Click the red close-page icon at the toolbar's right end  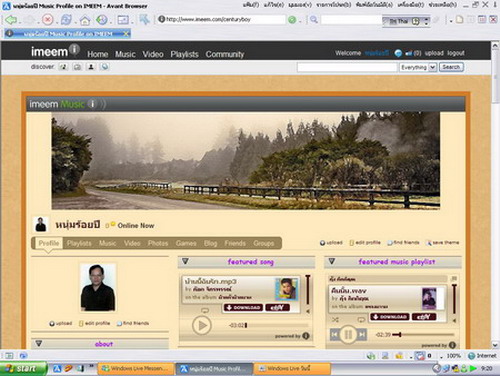coord(493,20)
